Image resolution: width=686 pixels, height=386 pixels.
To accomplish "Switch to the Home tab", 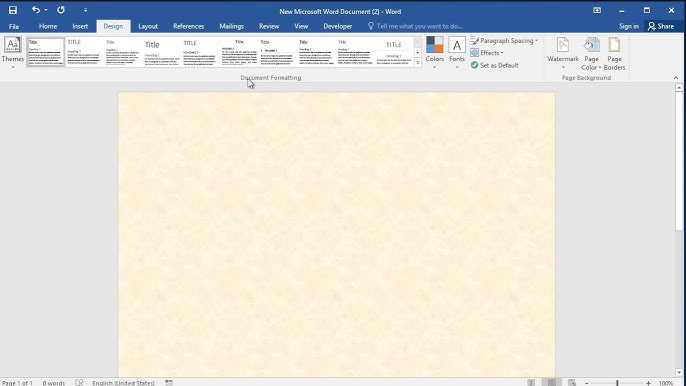I will (48, 26).
